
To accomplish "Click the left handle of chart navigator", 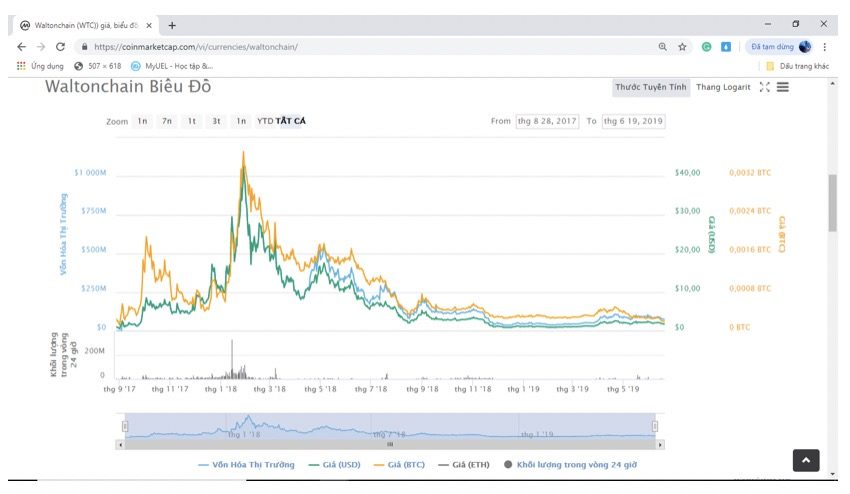I will pos(125,427).
